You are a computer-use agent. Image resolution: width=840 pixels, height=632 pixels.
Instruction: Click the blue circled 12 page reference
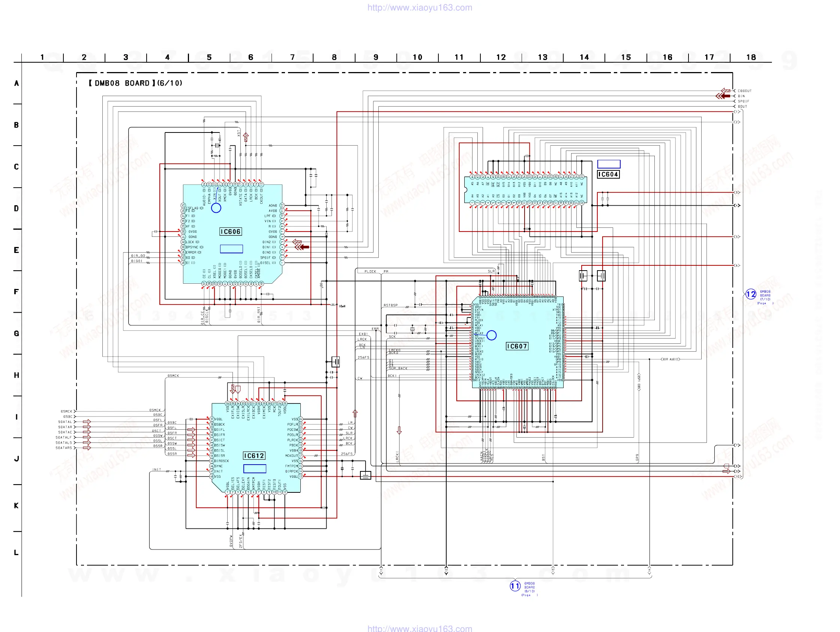tap(750, 294)
